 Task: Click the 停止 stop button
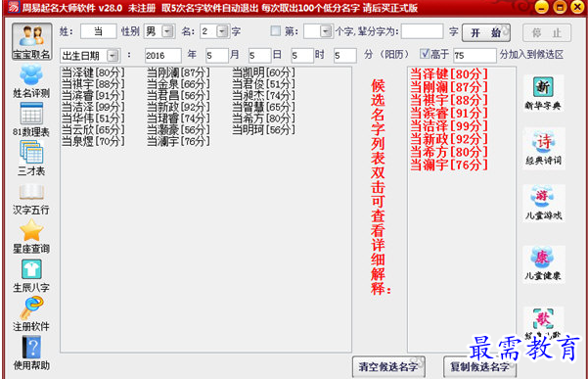click(547, 32)
